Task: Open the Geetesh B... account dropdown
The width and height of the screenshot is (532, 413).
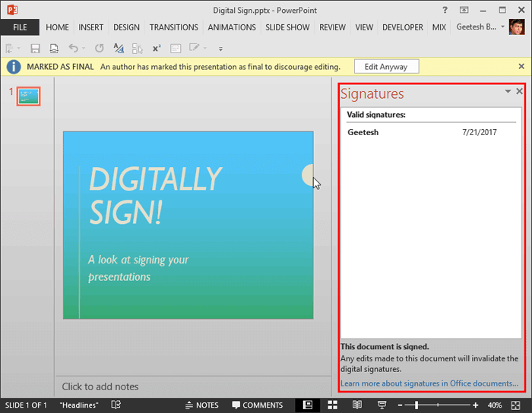Action: pos(502,27)
